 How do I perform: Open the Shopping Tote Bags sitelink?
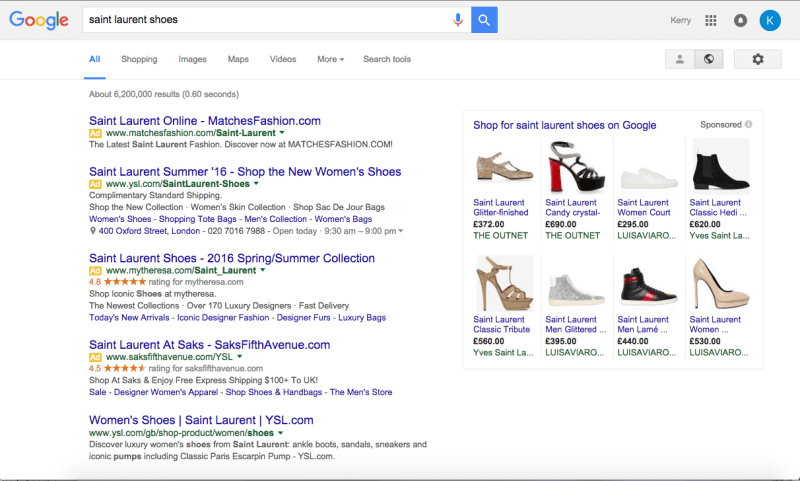(197, 219)
